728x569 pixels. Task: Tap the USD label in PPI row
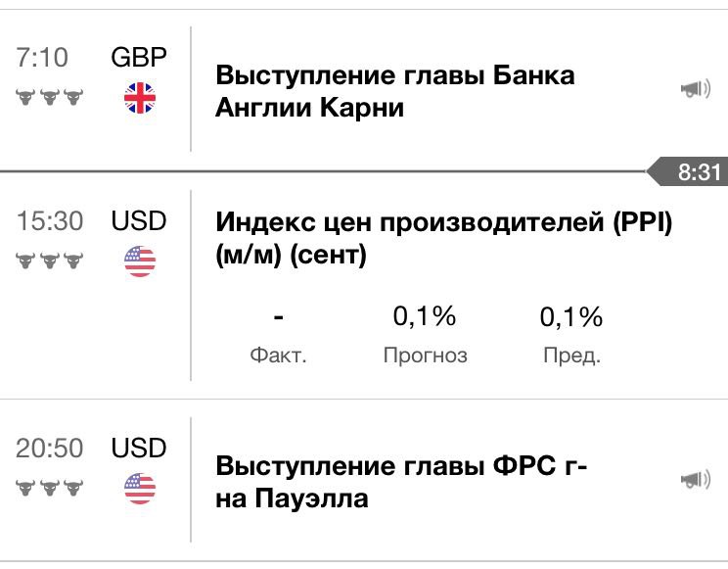point(139,220)
